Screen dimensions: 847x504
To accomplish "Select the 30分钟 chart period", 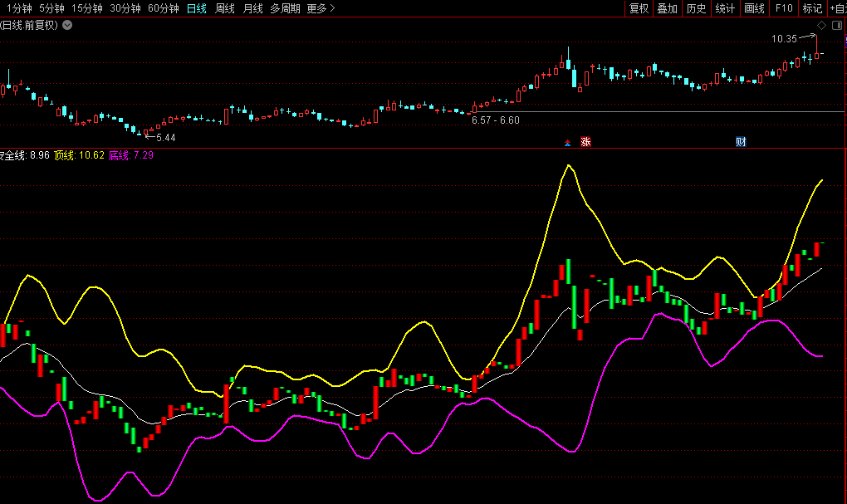I will click(x=125, y=8).
